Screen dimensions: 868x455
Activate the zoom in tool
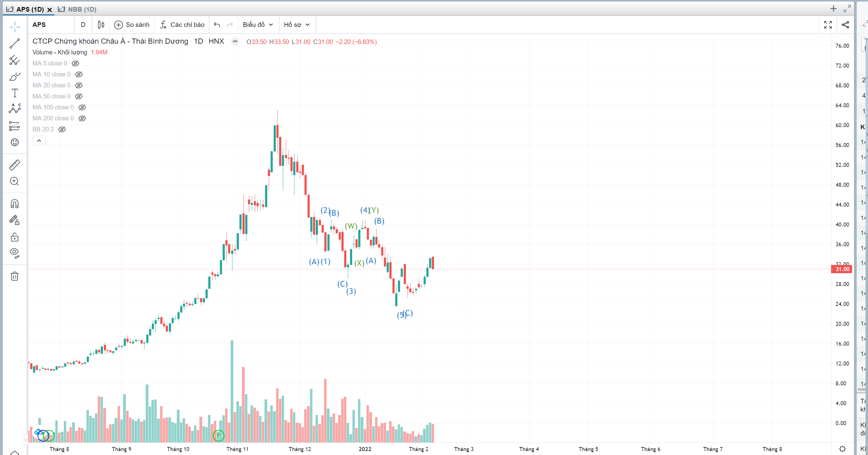pos(14,181)
